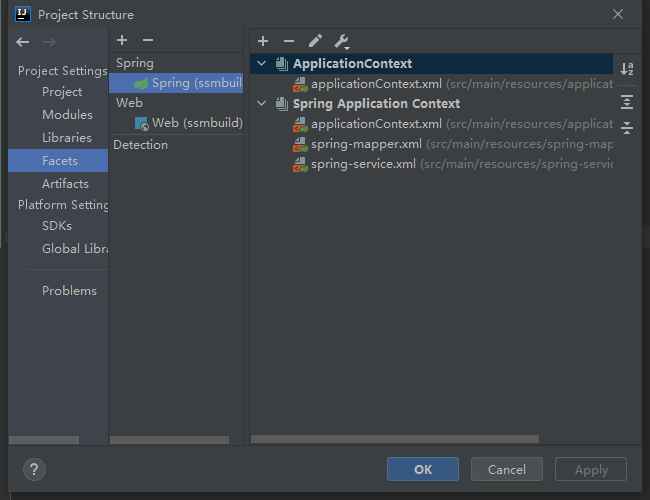Image resolution: width=650 pixels, height=500 pixels.
Task: Select spring-mapper.xml file entry
Action: click(x=366, y=144)
